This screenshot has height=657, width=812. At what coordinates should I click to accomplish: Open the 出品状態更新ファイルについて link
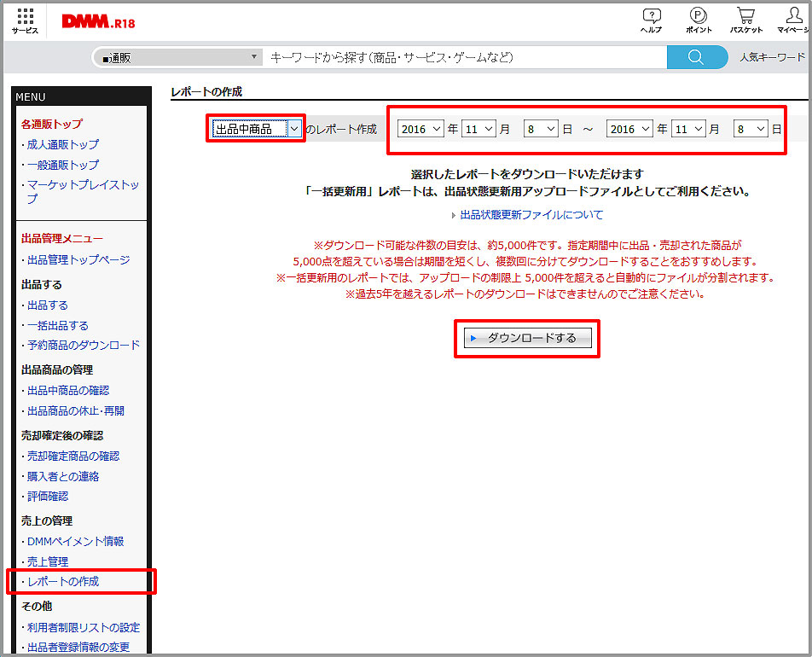[x=531, y=215]
